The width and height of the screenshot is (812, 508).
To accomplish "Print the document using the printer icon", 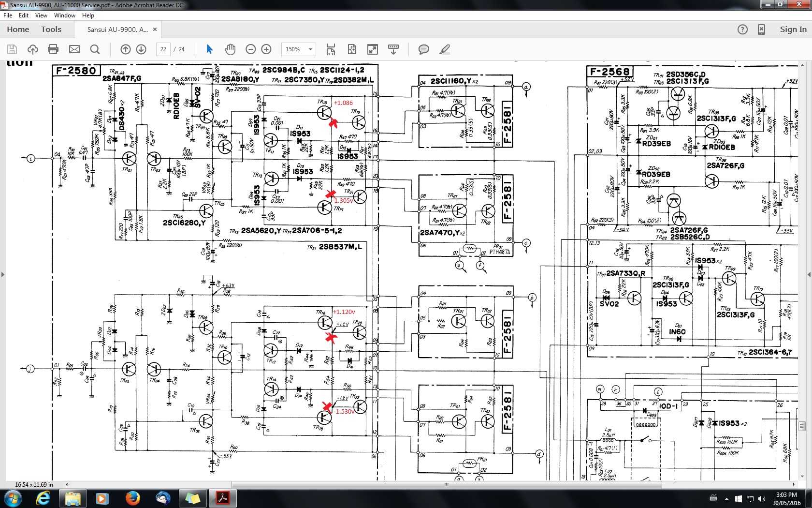I will coord(54,49).
